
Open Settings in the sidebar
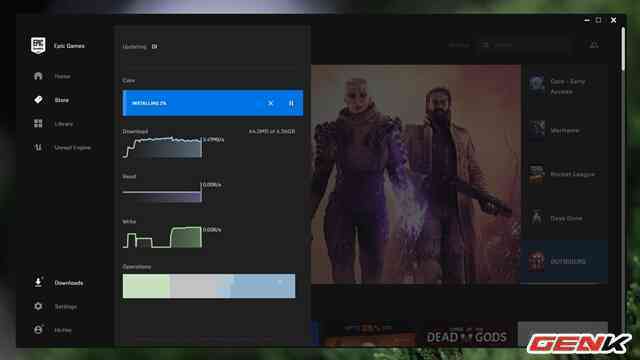click(65, 307)
